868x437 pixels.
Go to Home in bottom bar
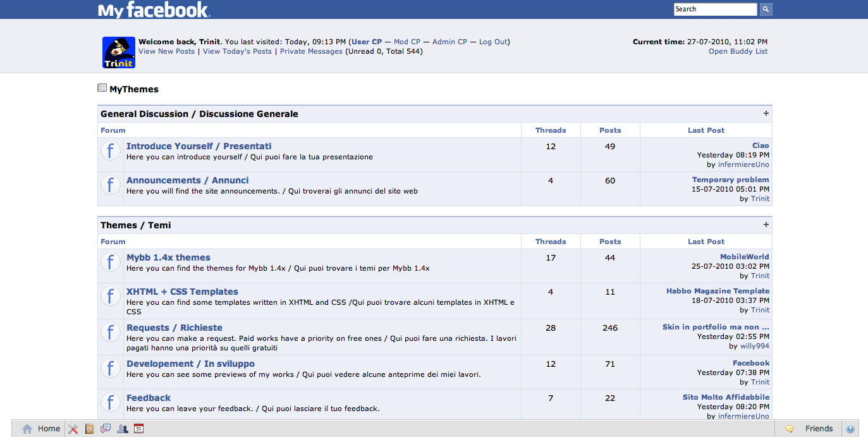(42, 429)
